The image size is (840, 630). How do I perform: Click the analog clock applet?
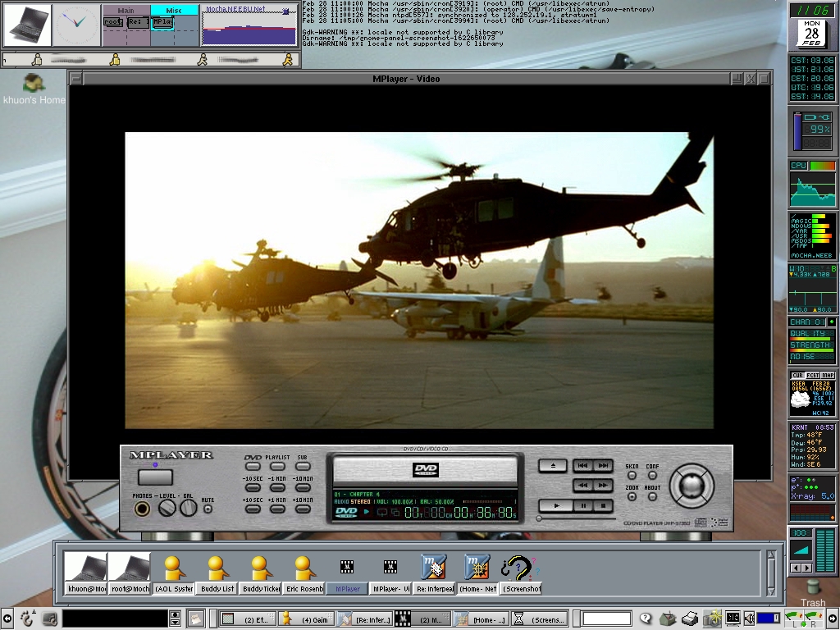click(76, 25)
